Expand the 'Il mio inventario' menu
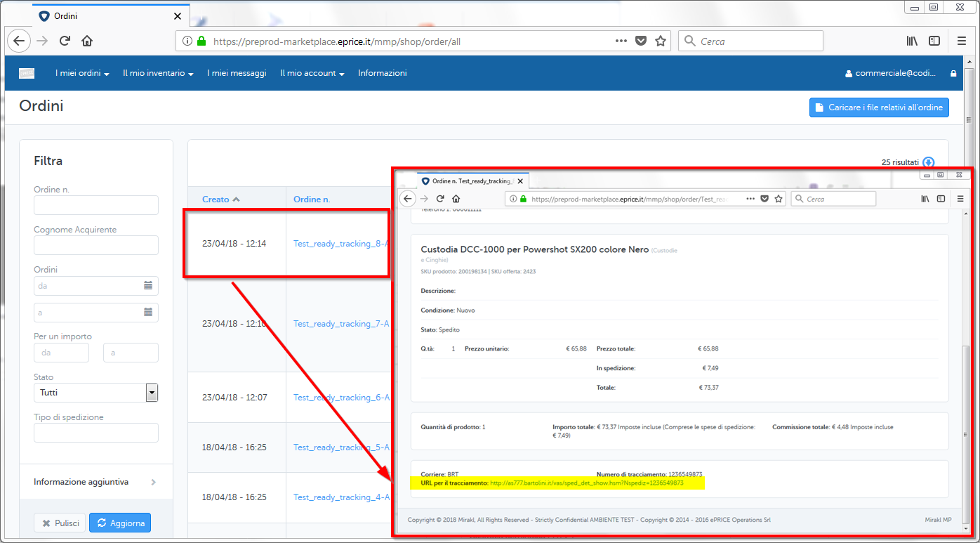The width and height of the screenshot is (980, 543). [158, 73]
